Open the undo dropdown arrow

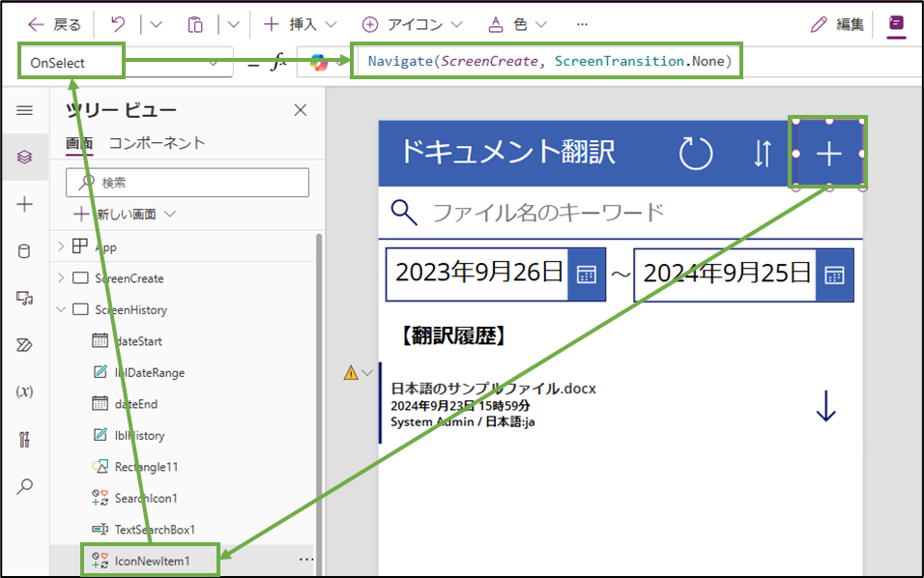[x=156, y=25]
